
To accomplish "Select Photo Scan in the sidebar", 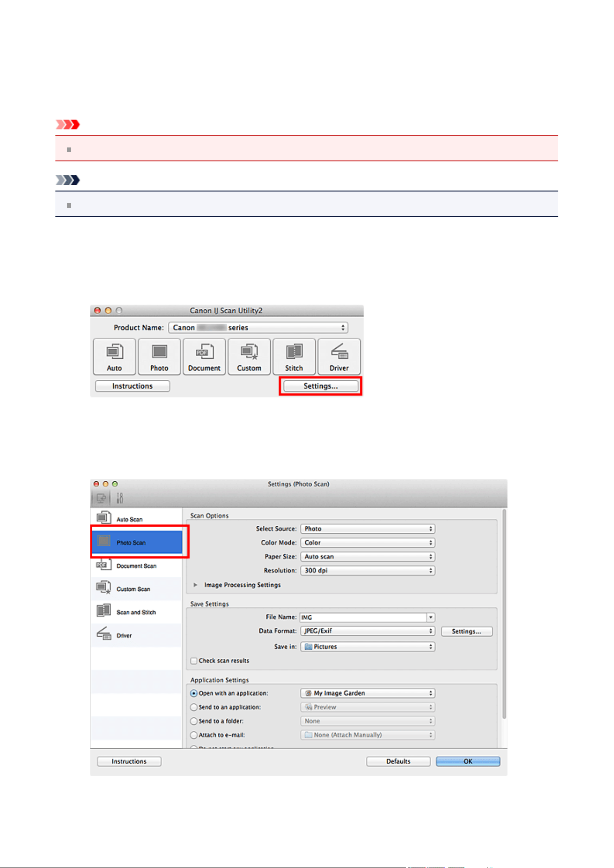I will click(x=136, y=542).
